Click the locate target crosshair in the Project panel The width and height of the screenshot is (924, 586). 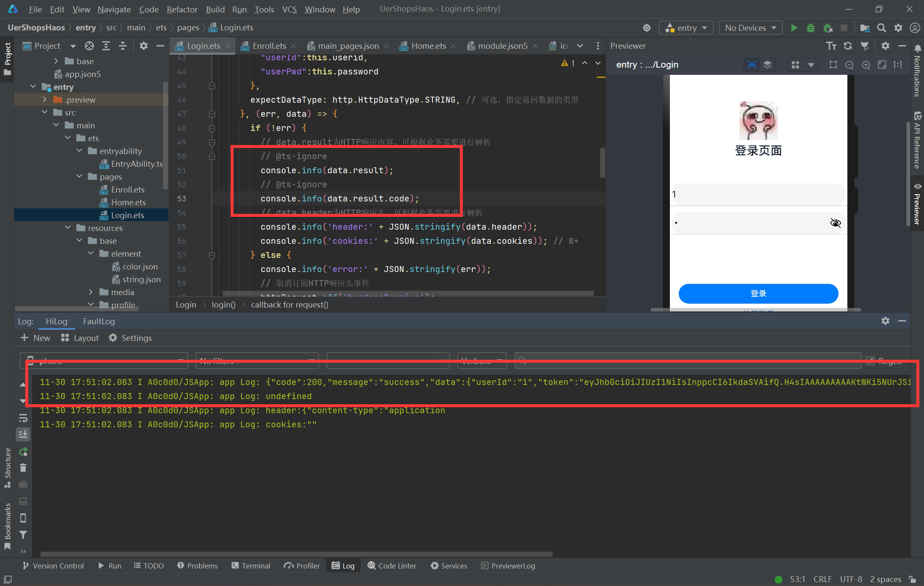(89, 46)
